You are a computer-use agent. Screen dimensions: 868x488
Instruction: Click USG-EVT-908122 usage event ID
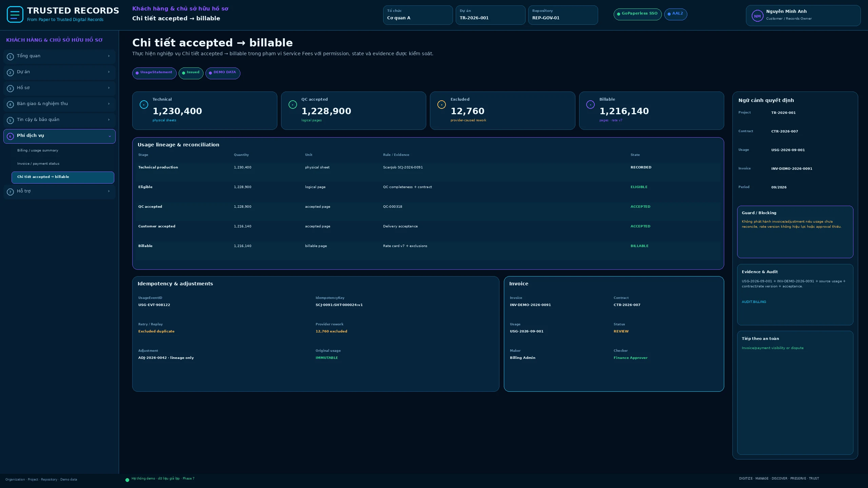coord(154,305)
